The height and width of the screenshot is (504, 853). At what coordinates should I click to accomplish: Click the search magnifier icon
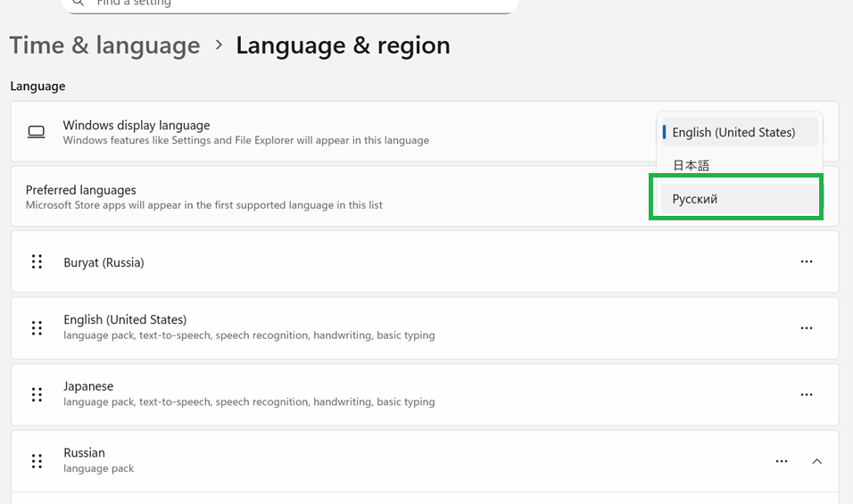79,2
